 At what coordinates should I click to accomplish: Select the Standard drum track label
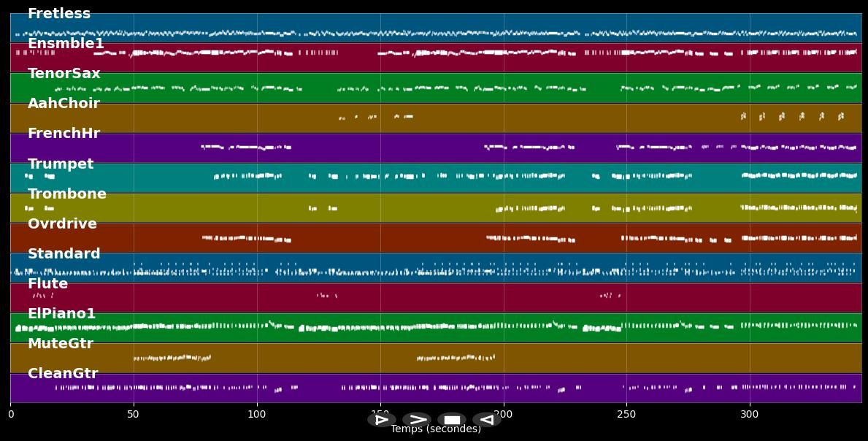(64, 254)
